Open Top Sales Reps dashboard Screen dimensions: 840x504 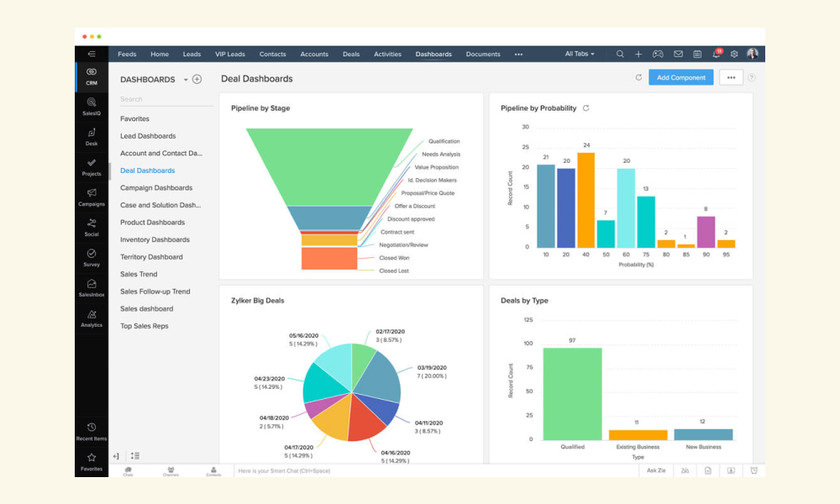[x=144, y=326]
